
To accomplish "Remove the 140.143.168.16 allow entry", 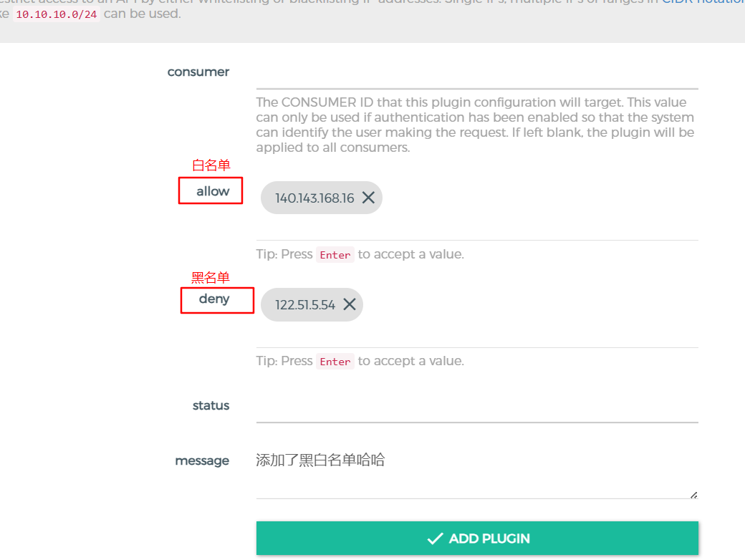I will pos(368,198).
